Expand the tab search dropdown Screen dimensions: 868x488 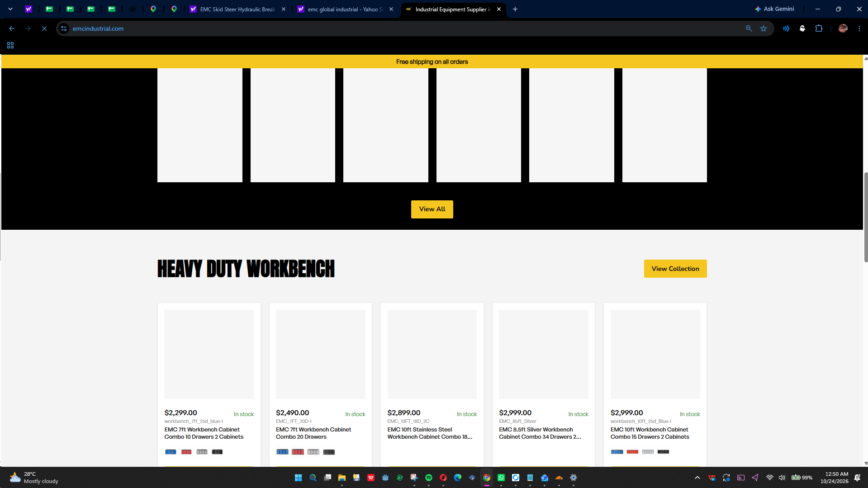pyautogui.click(x=10, y=9)
